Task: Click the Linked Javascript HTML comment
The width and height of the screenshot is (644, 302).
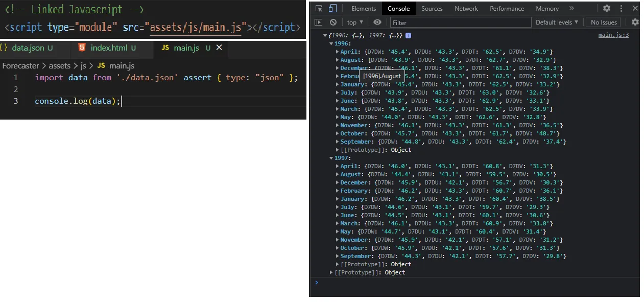Action: (x=75, y=9)
